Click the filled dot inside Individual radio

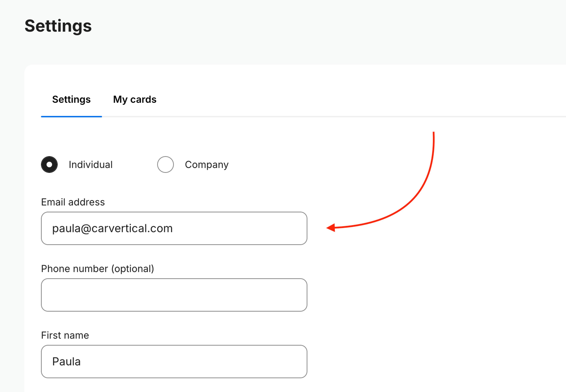[49, 165]
